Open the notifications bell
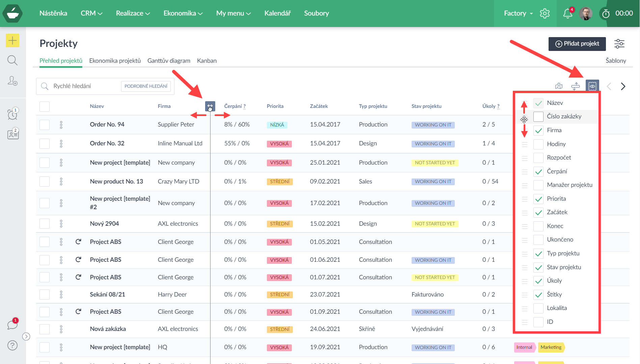Screen dimensions: 640x364 (x=568, y=13)
